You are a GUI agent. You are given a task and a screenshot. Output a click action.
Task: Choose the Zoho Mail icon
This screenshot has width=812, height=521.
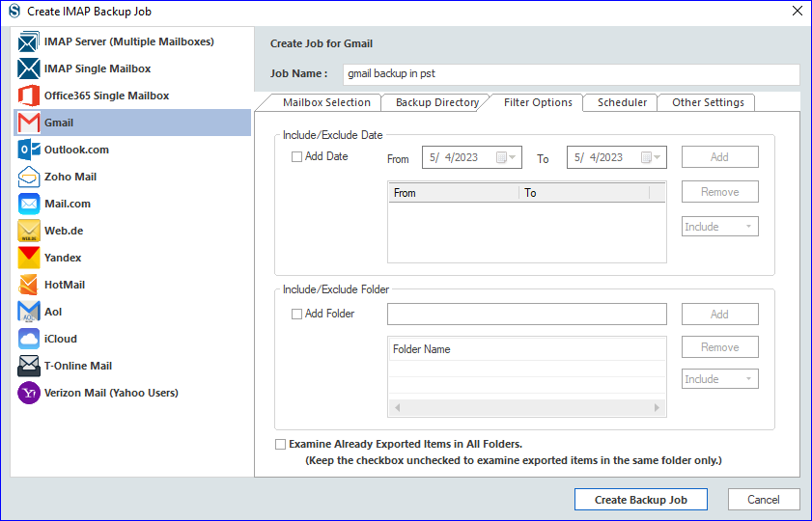(28, 177)
